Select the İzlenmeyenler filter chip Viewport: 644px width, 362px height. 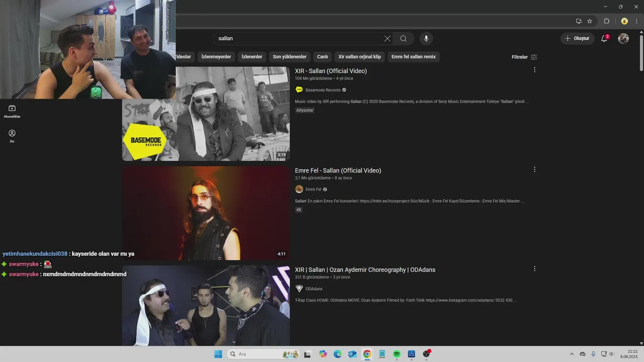pos(216,57)
